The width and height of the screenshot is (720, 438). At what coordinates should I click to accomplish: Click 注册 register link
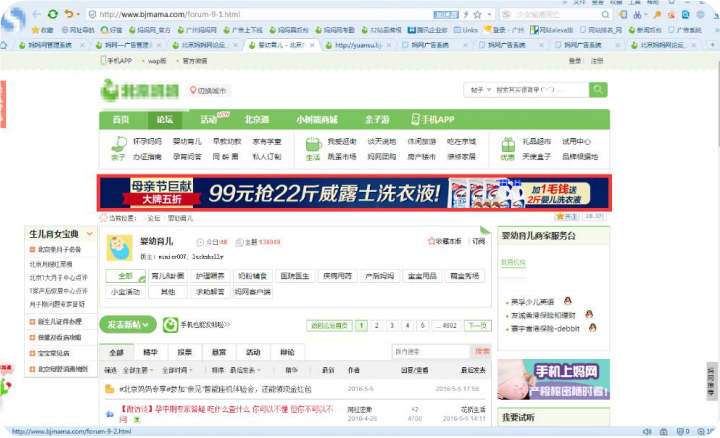(596, 61)
